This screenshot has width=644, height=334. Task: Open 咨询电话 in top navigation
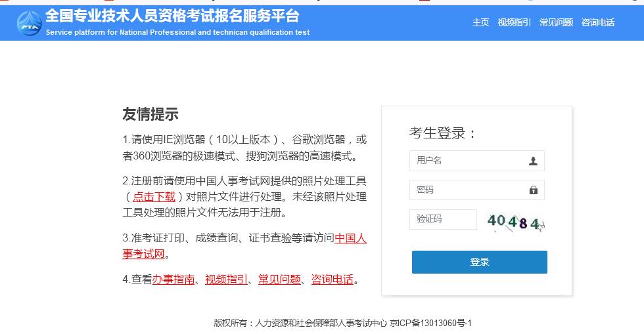(x=598, y=22)
